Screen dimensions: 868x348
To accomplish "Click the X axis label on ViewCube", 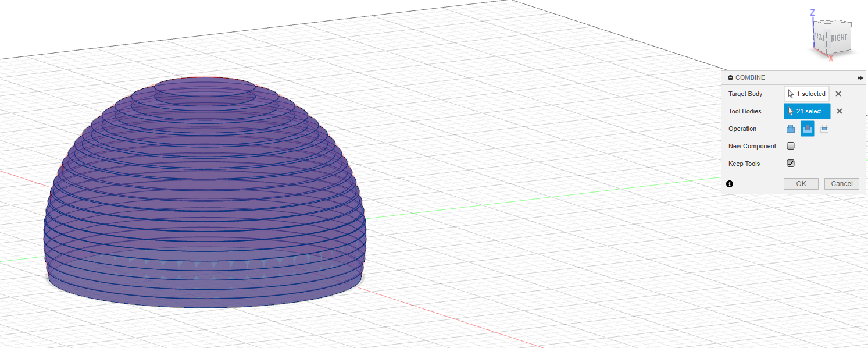I will click(831, 58).
